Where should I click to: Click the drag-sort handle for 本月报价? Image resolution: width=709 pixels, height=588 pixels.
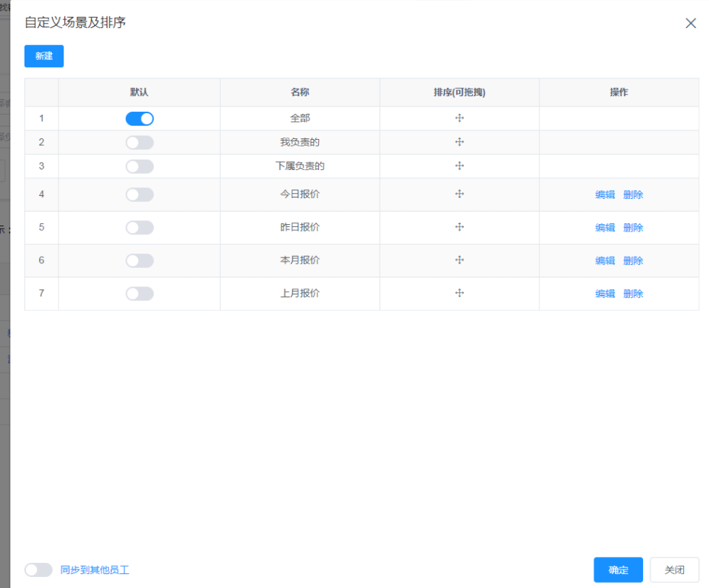(x=460, y=260)
